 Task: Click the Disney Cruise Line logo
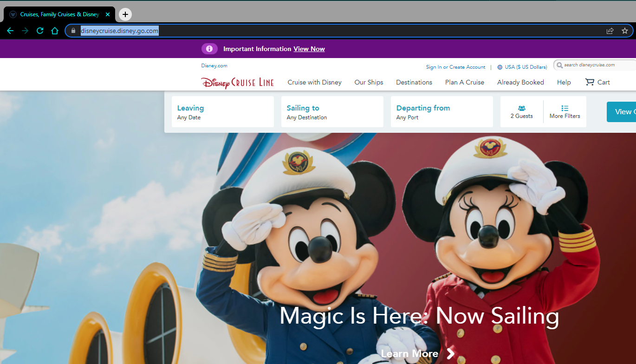(x=237, y=83)
